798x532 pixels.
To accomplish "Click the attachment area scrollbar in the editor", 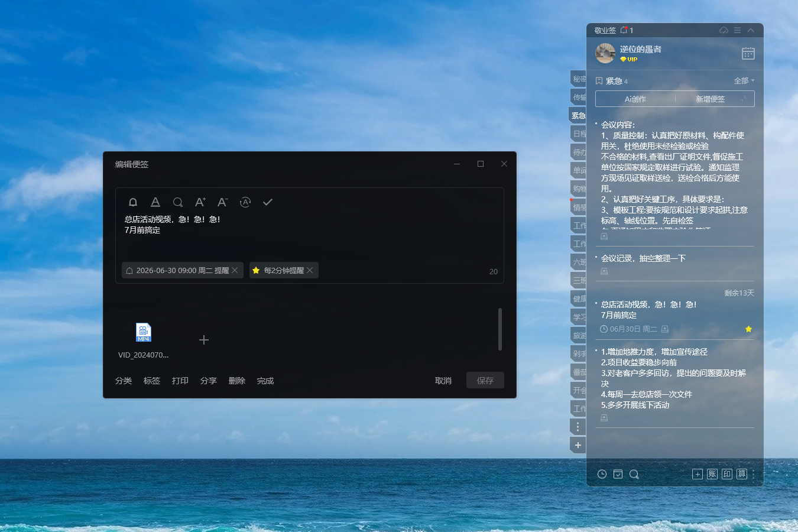I will 500,329.
